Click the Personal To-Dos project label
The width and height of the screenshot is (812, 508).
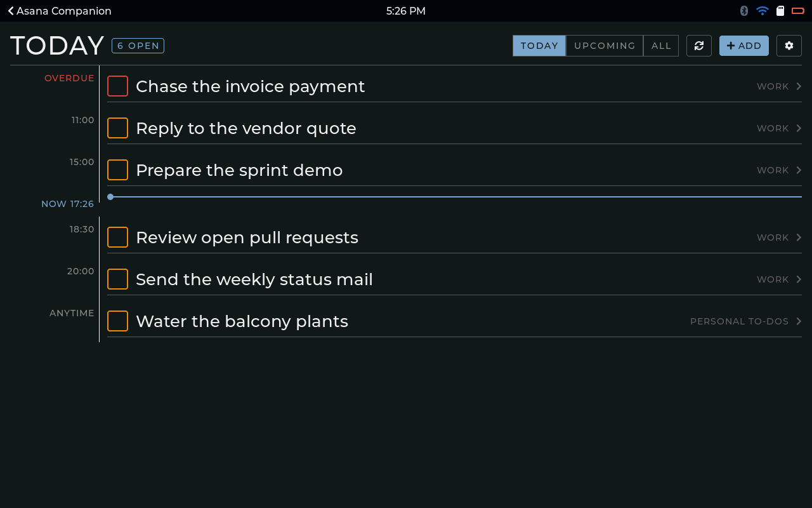point(740,321)
